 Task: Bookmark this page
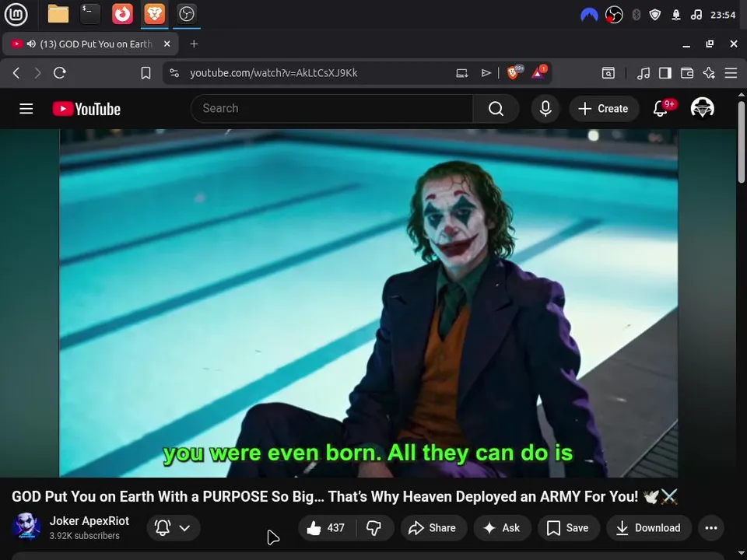146,73
